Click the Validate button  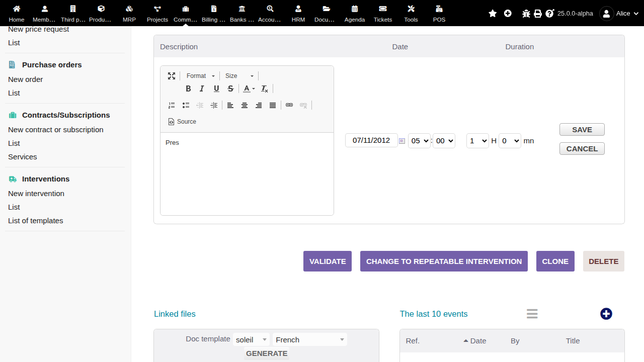click(x=328, y=261)
